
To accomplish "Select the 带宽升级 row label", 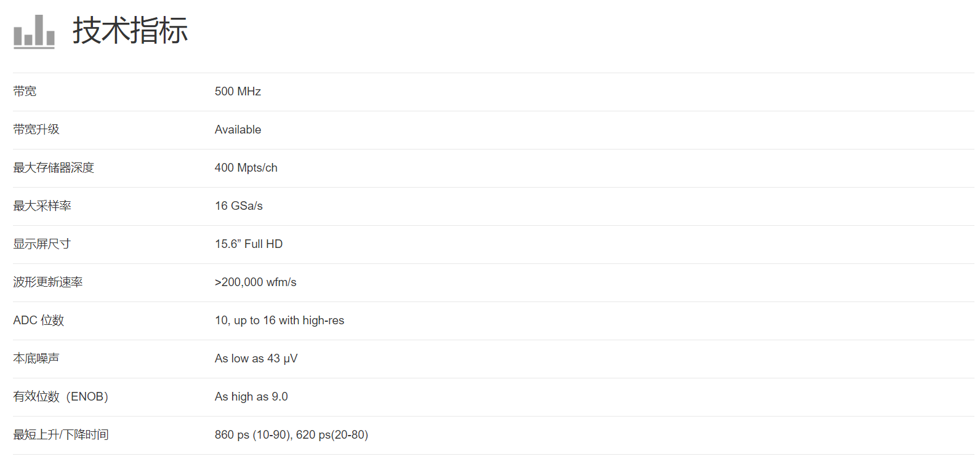I will tap(36, 130).
